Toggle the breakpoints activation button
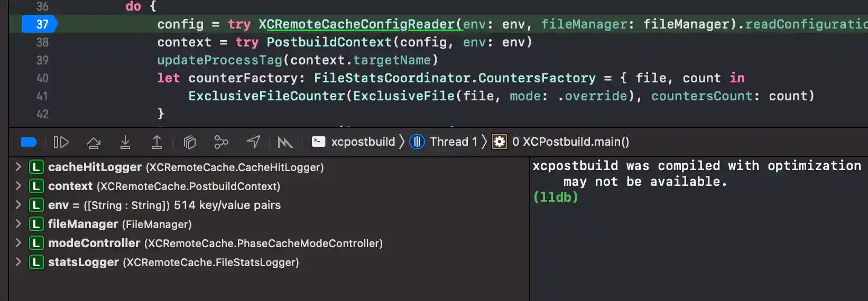Screen dimensions: 868x301 [29, 142]
